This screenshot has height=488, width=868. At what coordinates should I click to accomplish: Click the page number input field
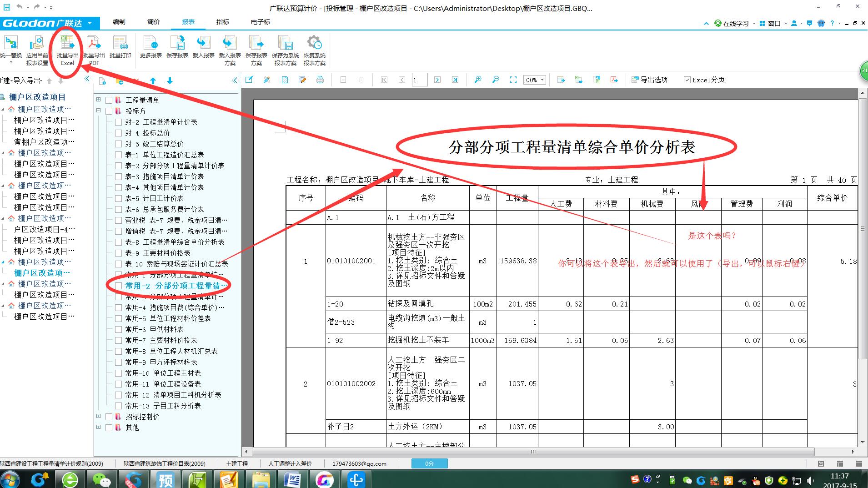pyautogui.click(x=419, y=80)
